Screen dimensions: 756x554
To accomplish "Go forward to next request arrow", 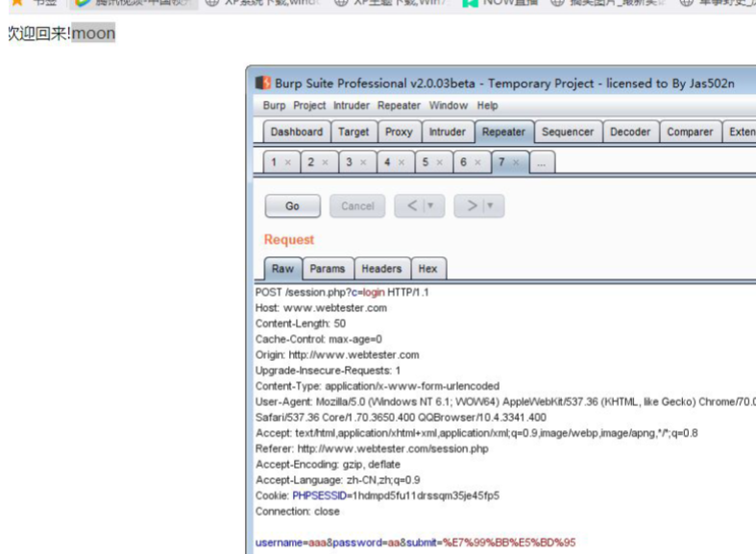I will pyautogui.click(x=471, y=206).
